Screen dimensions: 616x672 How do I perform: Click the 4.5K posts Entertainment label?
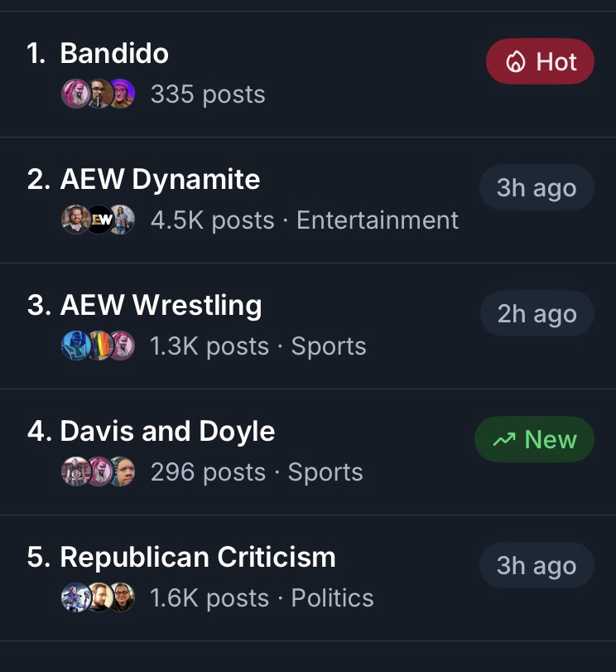click(304, 220)
